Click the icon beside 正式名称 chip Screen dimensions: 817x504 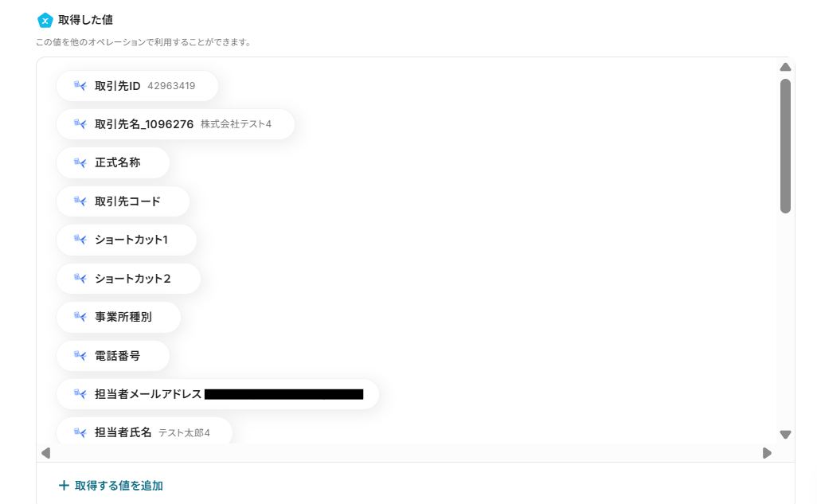click(x=80, y=162)
